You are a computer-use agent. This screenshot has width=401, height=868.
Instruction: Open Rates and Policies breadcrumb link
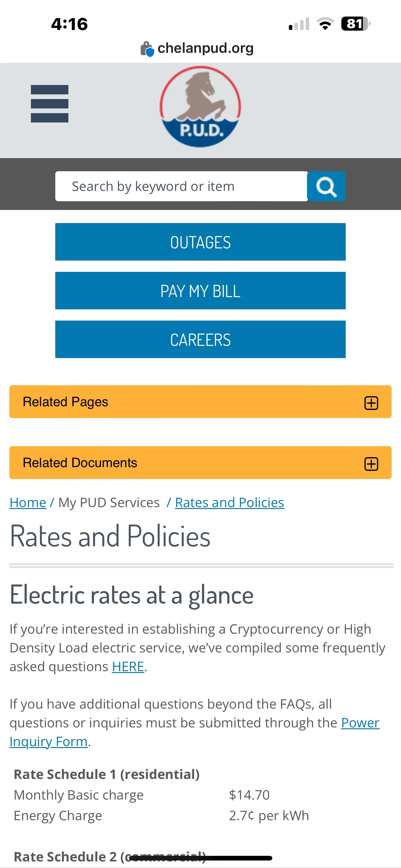(x=230, y=502)
